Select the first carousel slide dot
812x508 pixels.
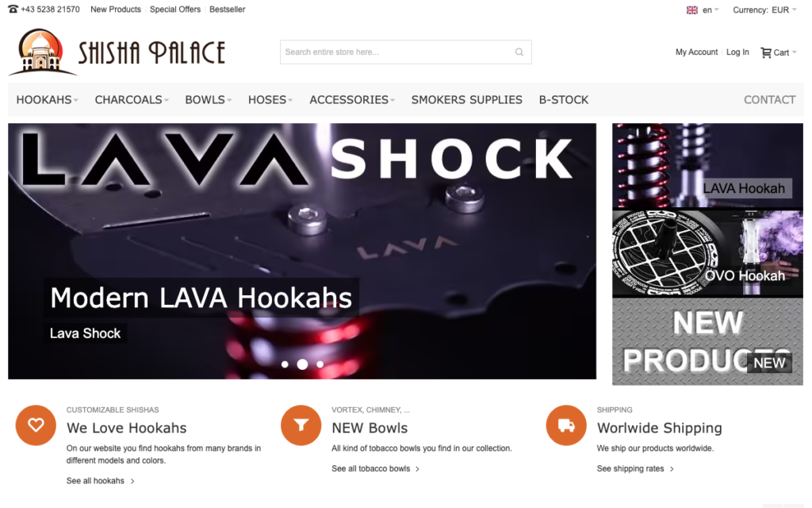[285, 364]
